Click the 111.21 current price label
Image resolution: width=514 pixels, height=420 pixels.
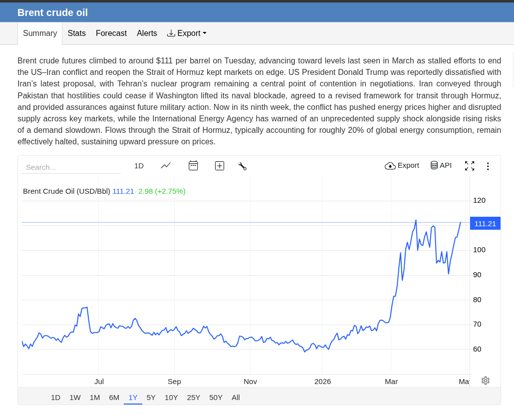(485, 223)
